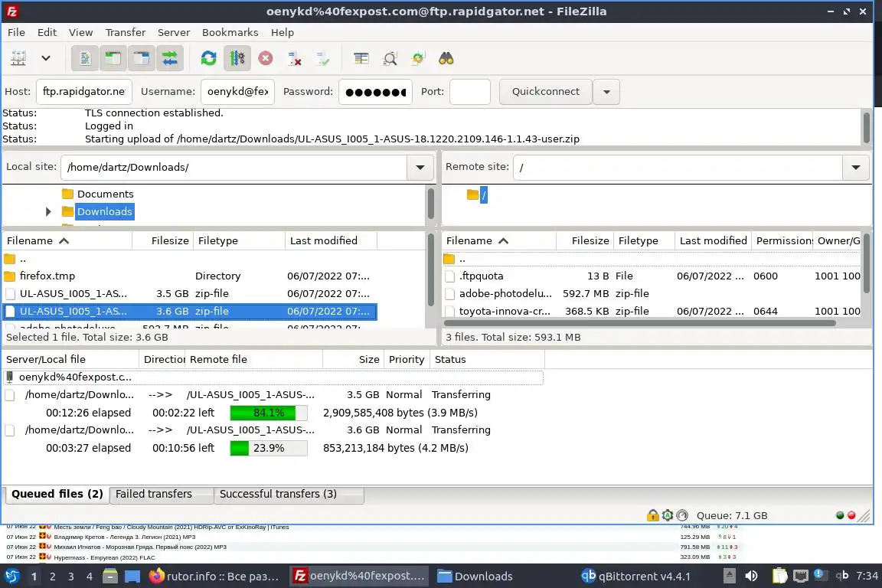This screenshot has height=588, width=882.
Task: Toggle synchronized browsing icon
Action: click(418, 58)
